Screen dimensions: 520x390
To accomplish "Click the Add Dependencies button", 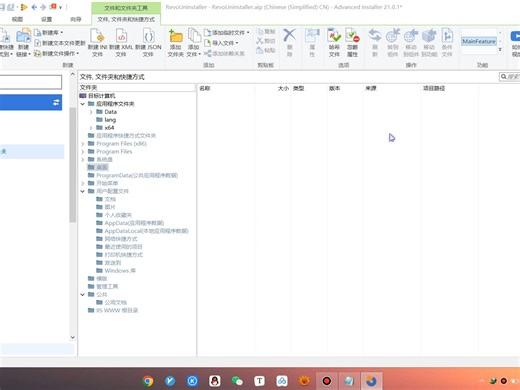I will 225,53.
